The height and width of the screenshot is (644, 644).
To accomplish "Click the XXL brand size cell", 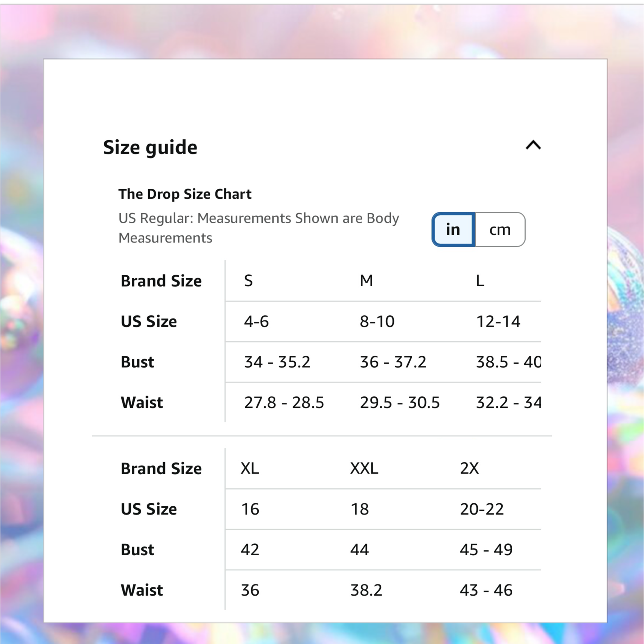I will point(364,468).
